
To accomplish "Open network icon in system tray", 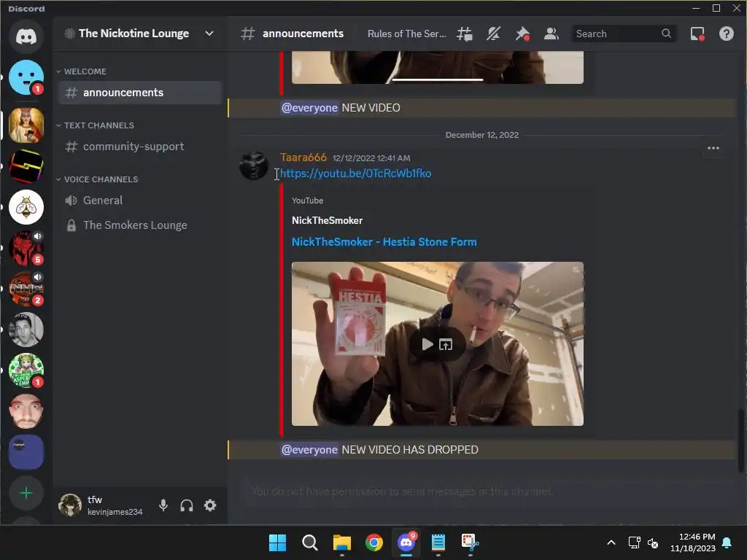I will [634, 542].
